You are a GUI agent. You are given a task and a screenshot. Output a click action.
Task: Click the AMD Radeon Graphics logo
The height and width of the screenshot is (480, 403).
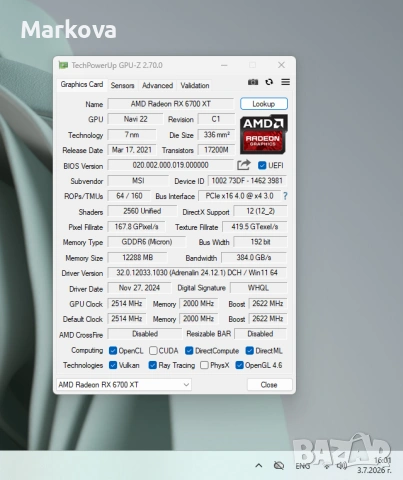[263, 134]
